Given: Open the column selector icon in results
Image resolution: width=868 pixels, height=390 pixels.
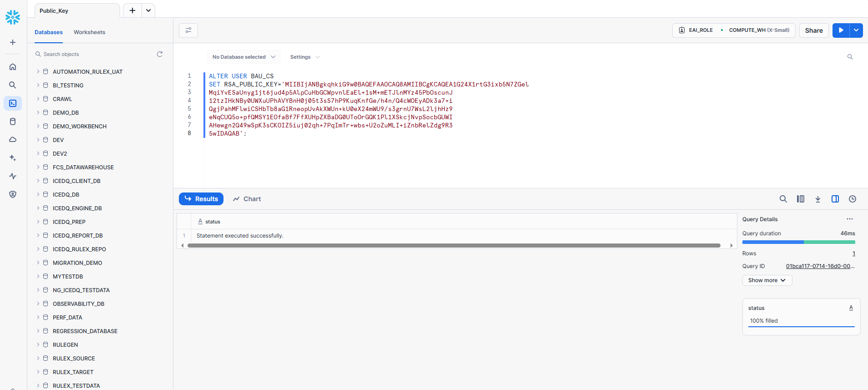Looking at the screenshot, I should (801, 199).
